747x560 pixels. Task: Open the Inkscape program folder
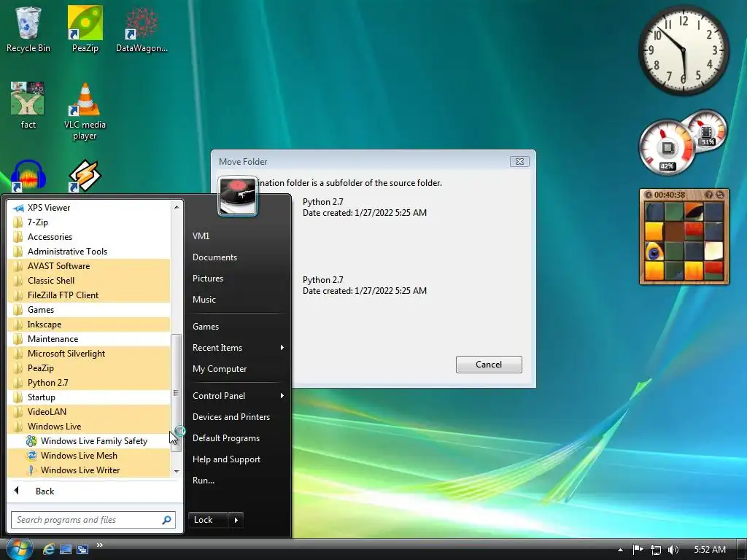pos(88,324)
